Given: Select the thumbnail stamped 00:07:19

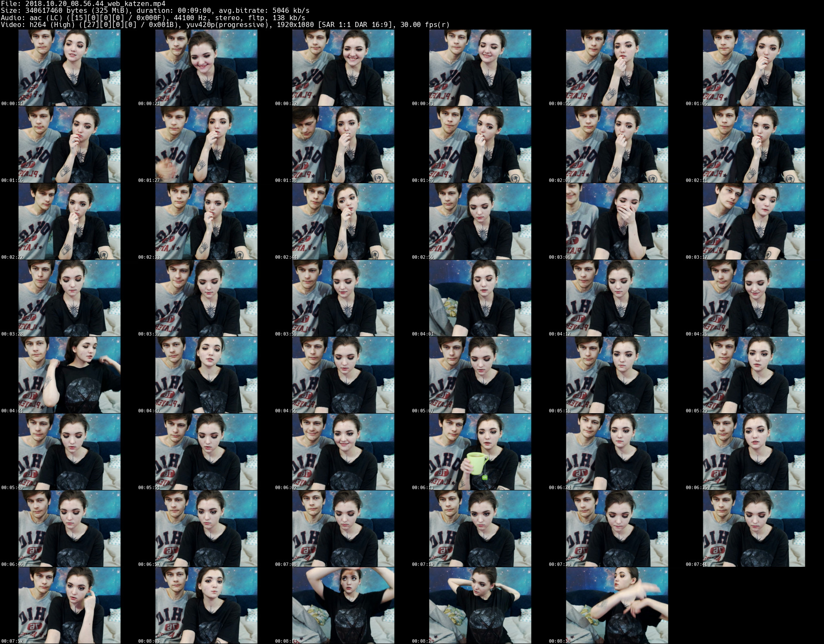Looking at the screenshot, I should tap(480, 529).
